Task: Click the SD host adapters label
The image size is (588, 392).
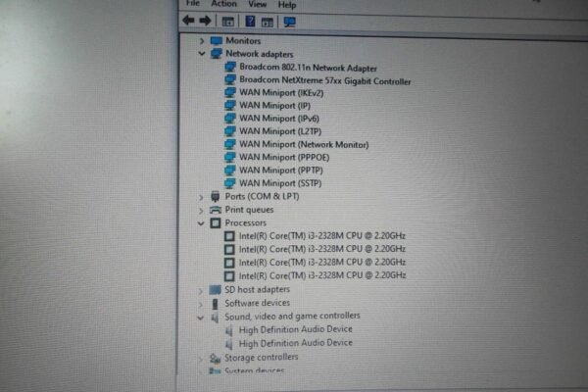Action: pyautogui.click(x=257, y=290)
